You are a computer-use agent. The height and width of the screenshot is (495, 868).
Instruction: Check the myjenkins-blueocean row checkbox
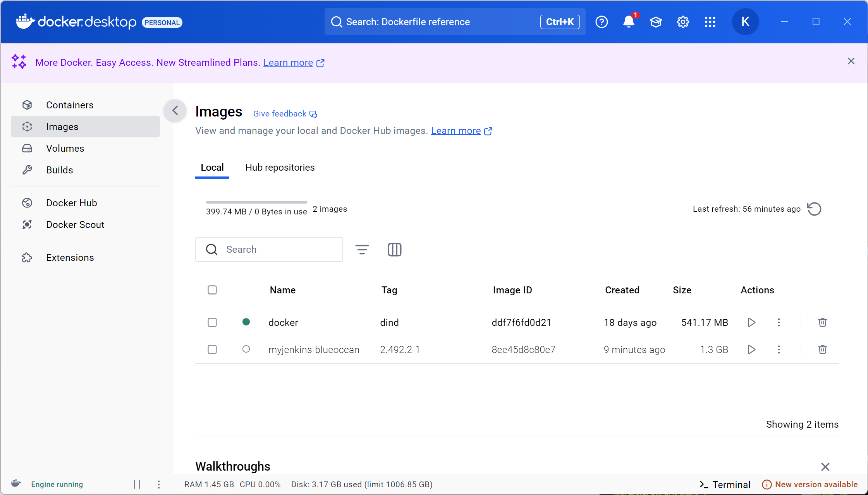coord(212,349)
